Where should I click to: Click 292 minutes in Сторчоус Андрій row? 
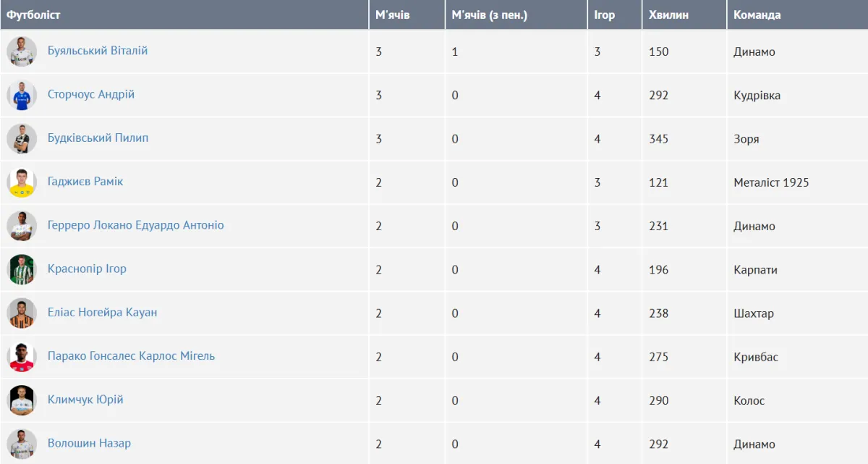click(x=659, y=96)
